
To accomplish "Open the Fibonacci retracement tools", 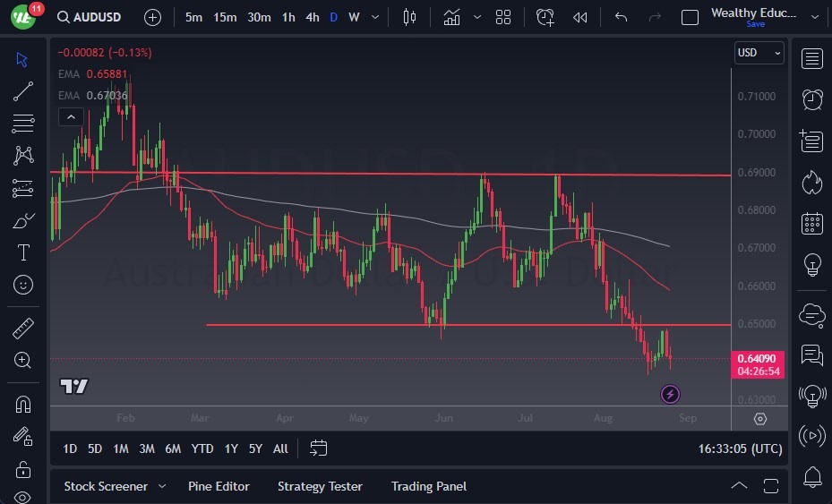I will point(22,123).
